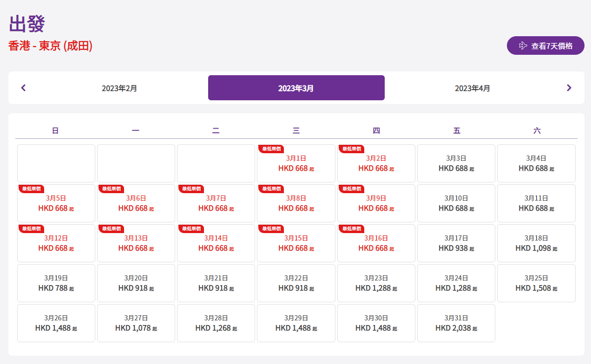The height and width of the screenshot is (364, 591).
Task: Open the 查看7天價格 button
Action: [x=545, y=45]
